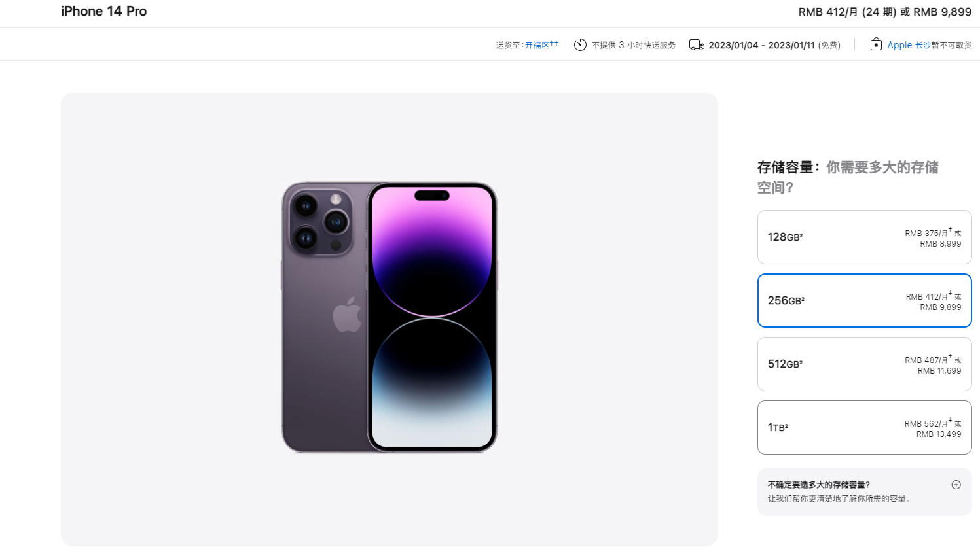
Task: Click the delivery truck icon
Action: pos(697,45)
